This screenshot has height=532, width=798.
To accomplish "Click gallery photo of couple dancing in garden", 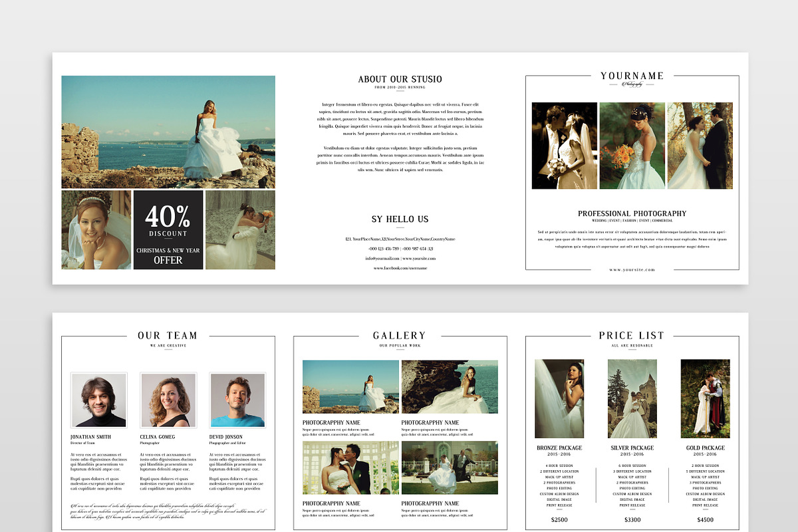I will (450, 467).
